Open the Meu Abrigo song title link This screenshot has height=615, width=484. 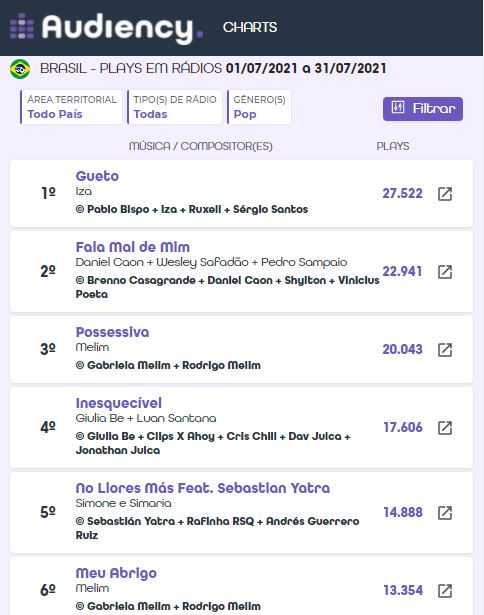pyautogui.click(x=116, y=573)
